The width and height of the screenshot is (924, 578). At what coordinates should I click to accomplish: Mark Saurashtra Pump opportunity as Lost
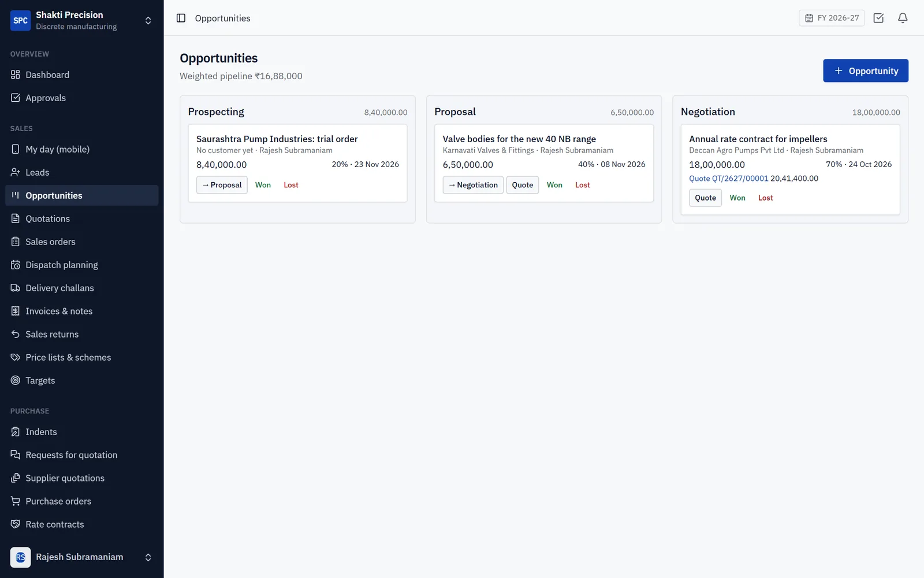[x=291, y=185]
